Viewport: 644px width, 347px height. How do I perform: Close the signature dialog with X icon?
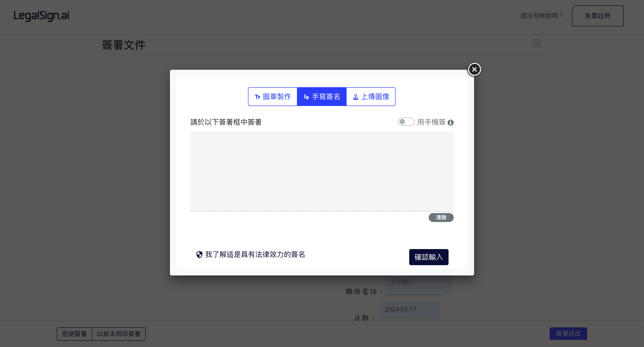474,69
